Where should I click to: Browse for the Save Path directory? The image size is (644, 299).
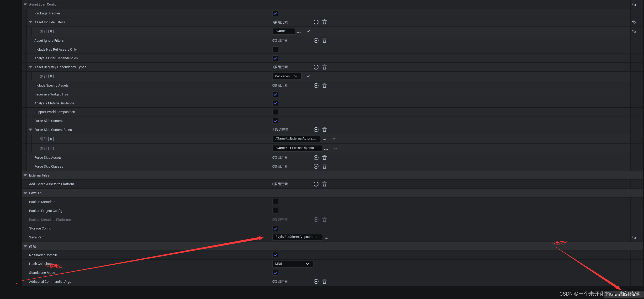click(x=327, y=238)
